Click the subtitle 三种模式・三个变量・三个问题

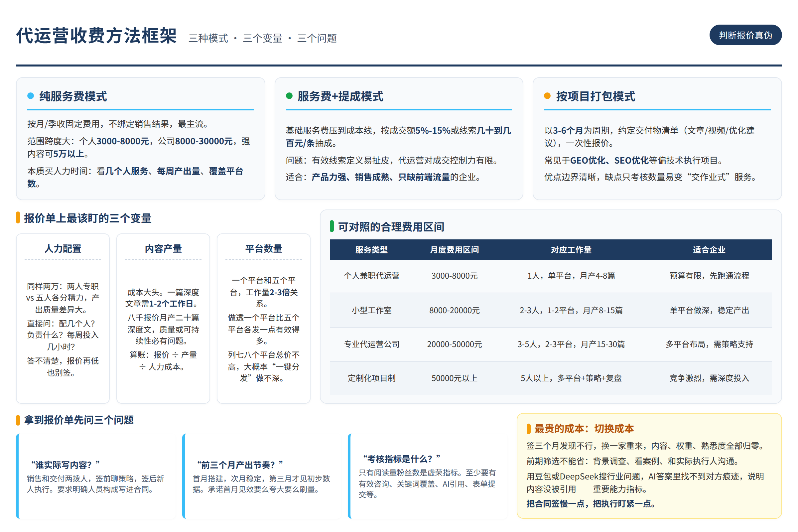tap(263, 38)
